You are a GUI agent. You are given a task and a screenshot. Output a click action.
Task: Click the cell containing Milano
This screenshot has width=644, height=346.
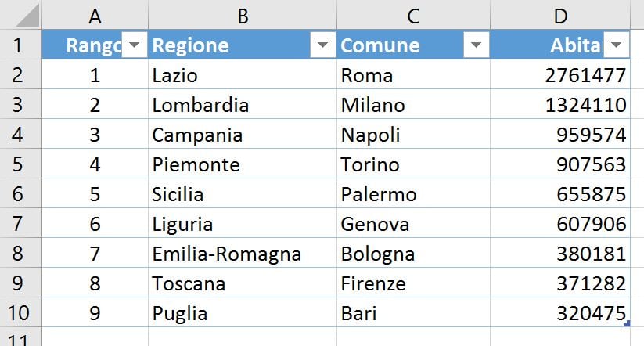[413, 104]
